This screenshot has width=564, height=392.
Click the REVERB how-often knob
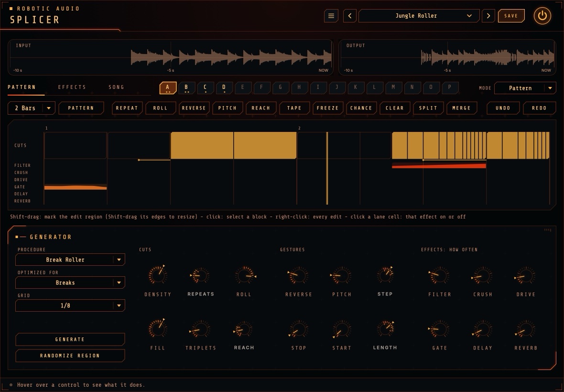[525, 329]
